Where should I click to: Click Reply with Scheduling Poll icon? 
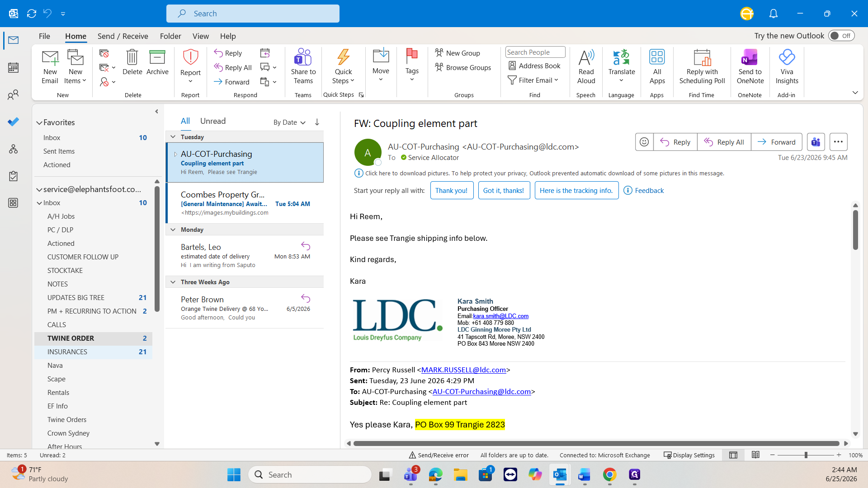coord(702,58)
